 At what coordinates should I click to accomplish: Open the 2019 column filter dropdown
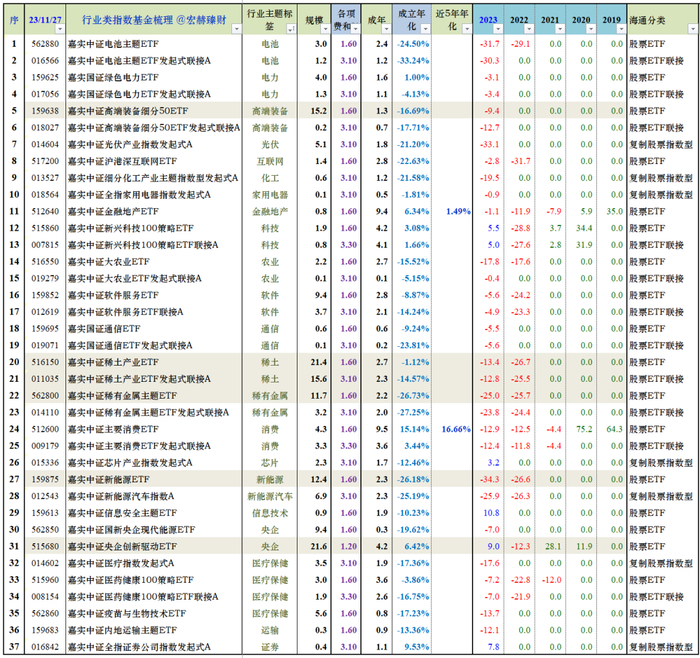point(621,29)
